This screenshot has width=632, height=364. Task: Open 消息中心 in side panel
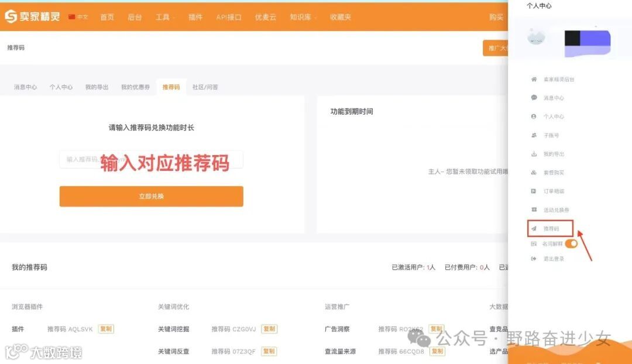[x=554, y=98]
